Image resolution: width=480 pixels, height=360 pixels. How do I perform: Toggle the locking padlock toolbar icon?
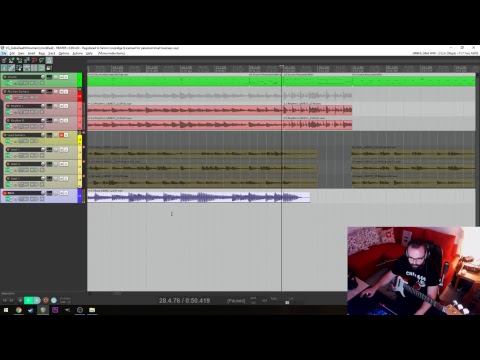pyautogui.click(x=49, y=68)
